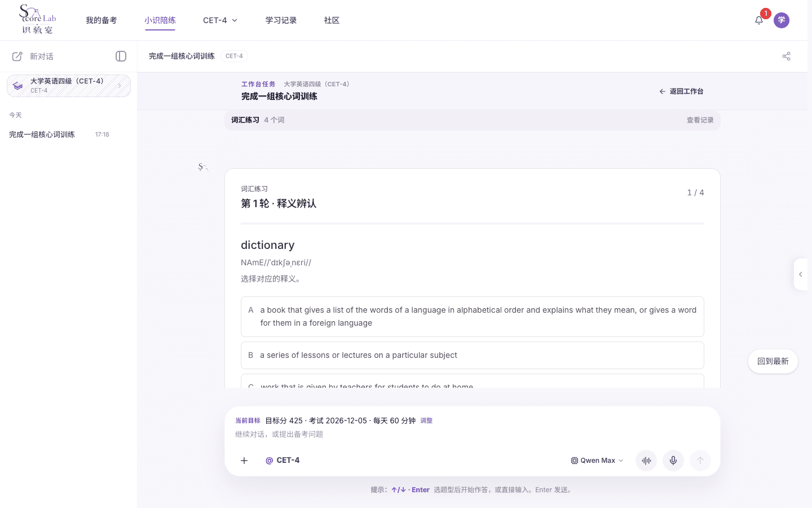Toggle the sidebar panel icon
This screenshot has height=508, width=812.
(121, 56)
